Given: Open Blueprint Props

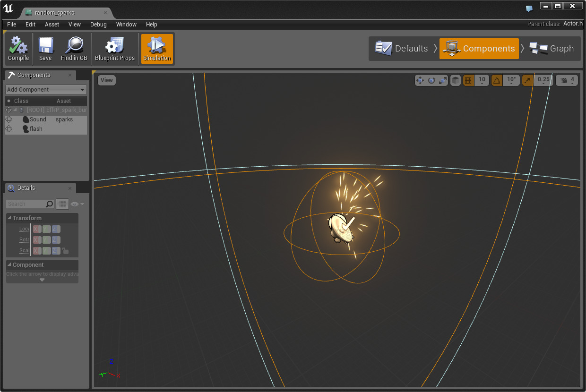Looking at the screenshot, I should pyautogui.click(x=115, y=49).
